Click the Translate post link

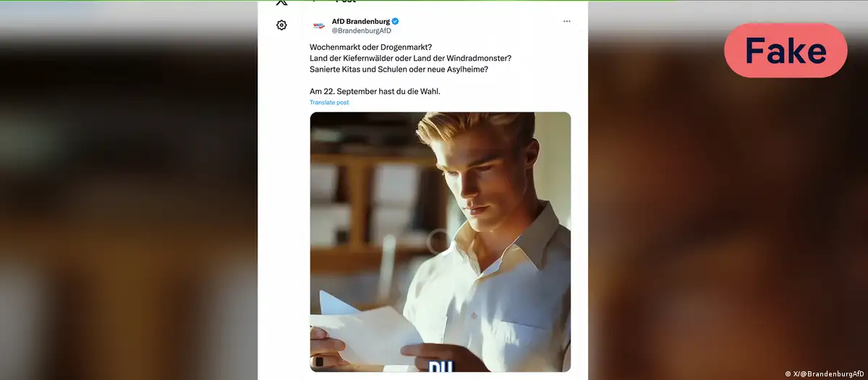click(x=329, y=103)
